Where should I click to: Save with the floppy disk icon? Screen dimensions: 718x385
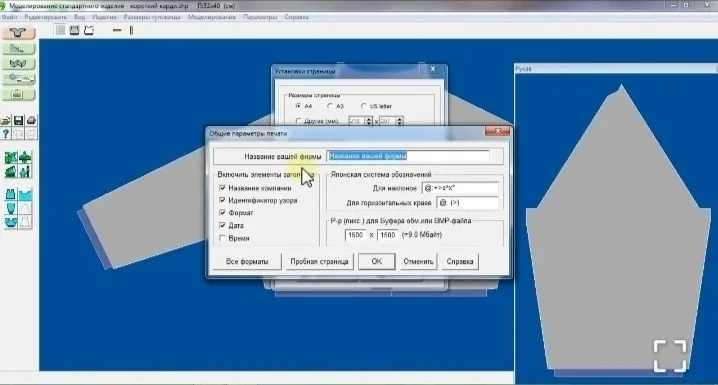coord(18,121)
